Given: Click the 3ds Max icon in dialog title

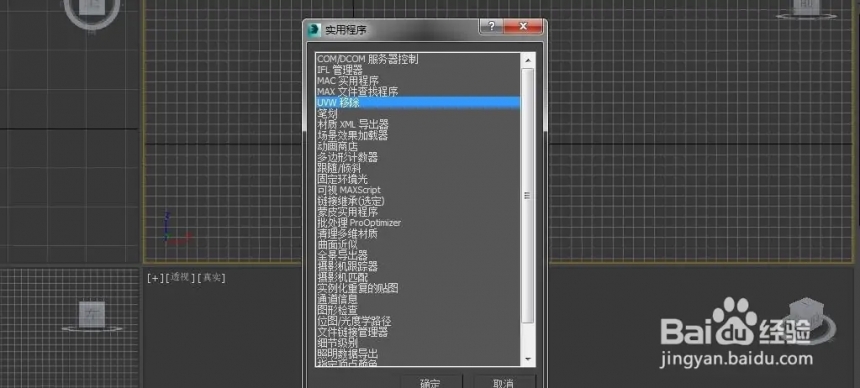Looking at the screenshot, I should pyautogui.click(x=315, y=29).
